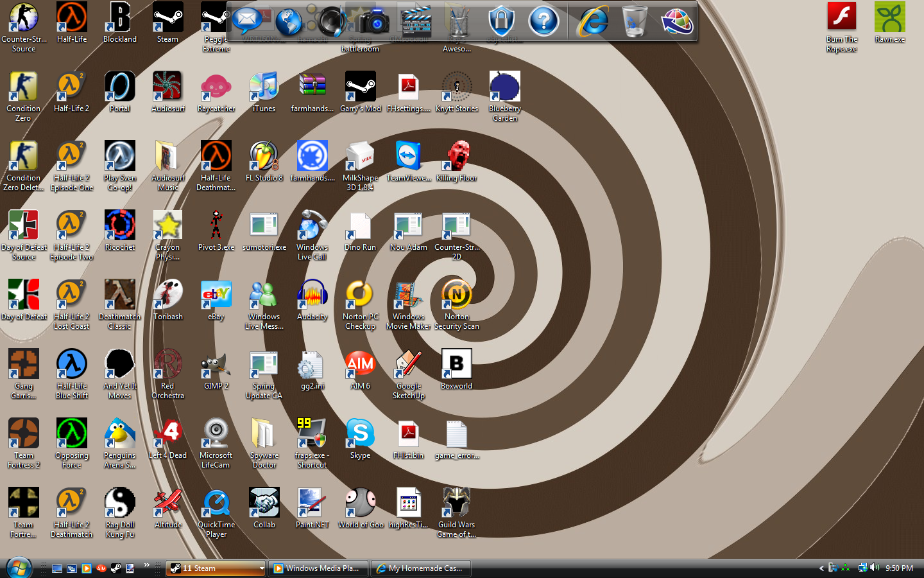Open the Norton PC Checkup icon
This screenshot has width=924, height=578.
[361, 304]
